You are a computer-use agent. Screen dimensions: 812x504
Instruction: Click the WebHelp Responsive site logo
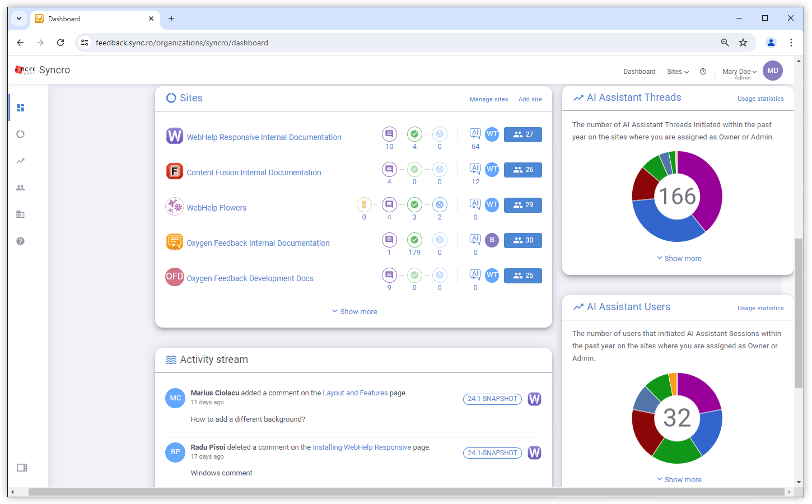pyautogui.click(x=175, y=136)
